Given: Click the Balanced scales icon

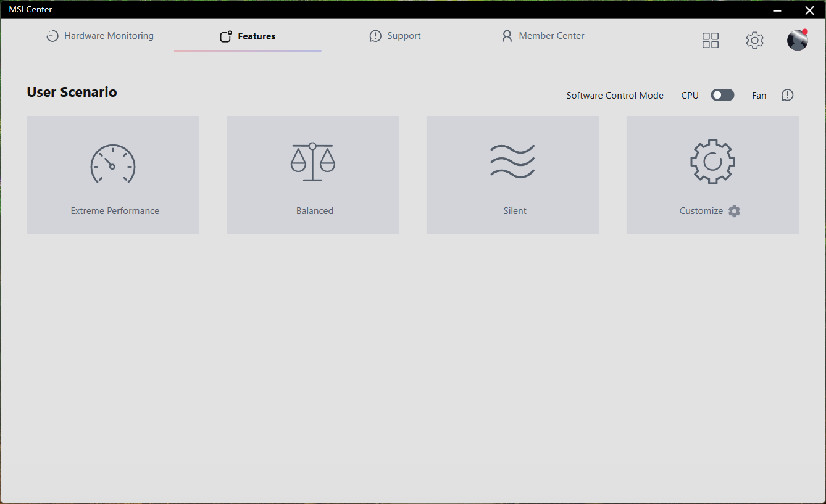Looking at the screenshot, I should tap(313, 162).
